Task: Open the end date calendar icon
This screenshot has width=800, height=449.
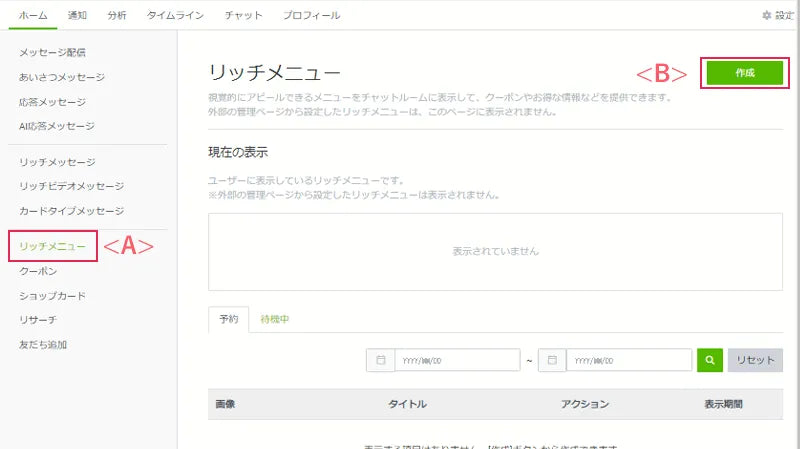Action: (x=552, y=360)
